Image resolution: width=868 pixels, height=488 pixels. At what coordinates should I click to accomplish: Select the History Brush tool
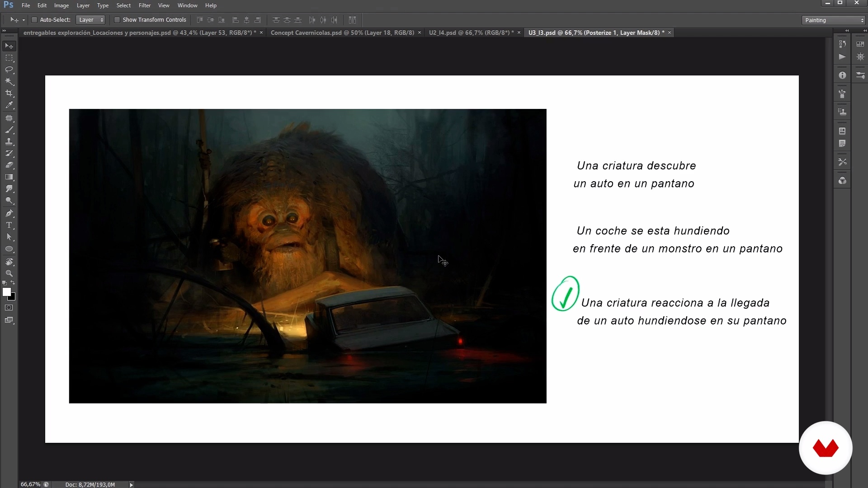(9, 153)
